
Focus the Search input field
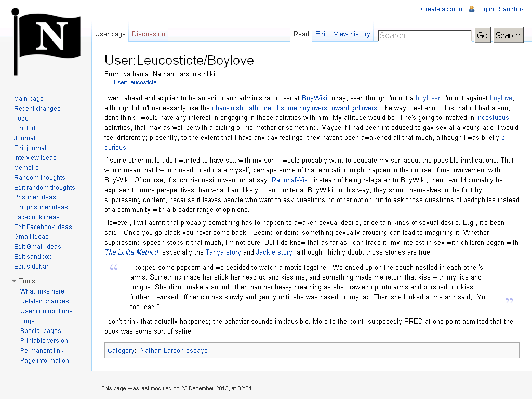pyautogui.click(x=424, y=35)
